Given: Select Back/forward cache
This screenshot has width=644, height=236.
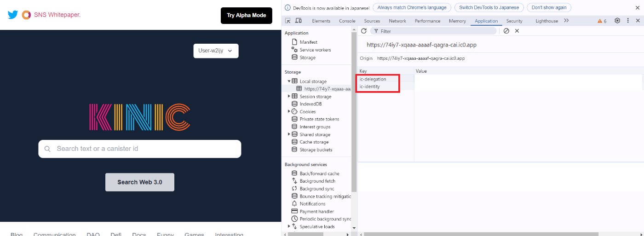Looking at the screenshot, I should point(319,173).
